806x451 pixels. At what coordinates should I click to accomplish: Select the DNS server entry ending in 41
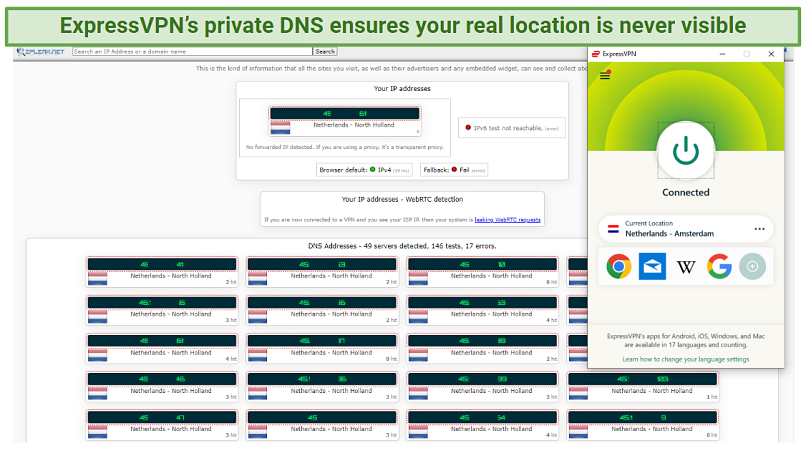(x=162, y=272)
